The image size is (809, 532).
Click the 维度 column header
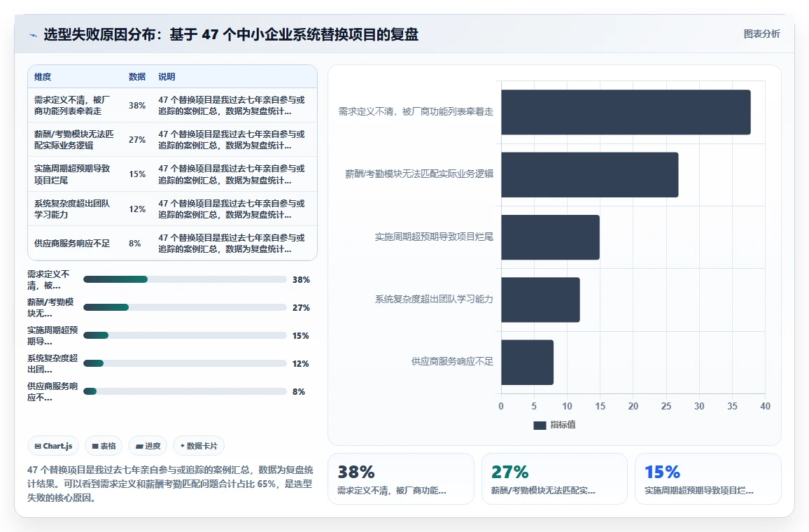coord(43,77)
